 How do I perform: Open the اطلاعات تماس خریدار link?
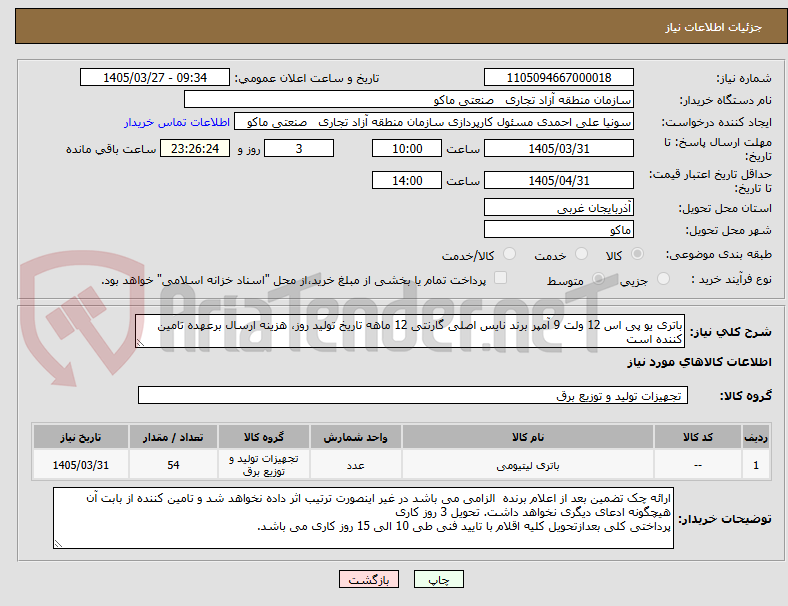pos(177,122)
